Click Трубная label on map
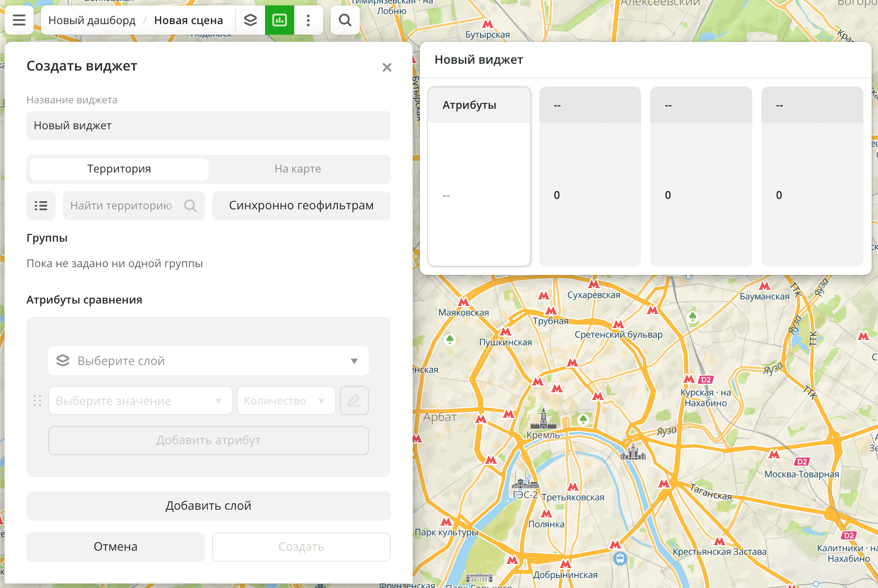This screenshot has height=588, width=878. point(551,321)
